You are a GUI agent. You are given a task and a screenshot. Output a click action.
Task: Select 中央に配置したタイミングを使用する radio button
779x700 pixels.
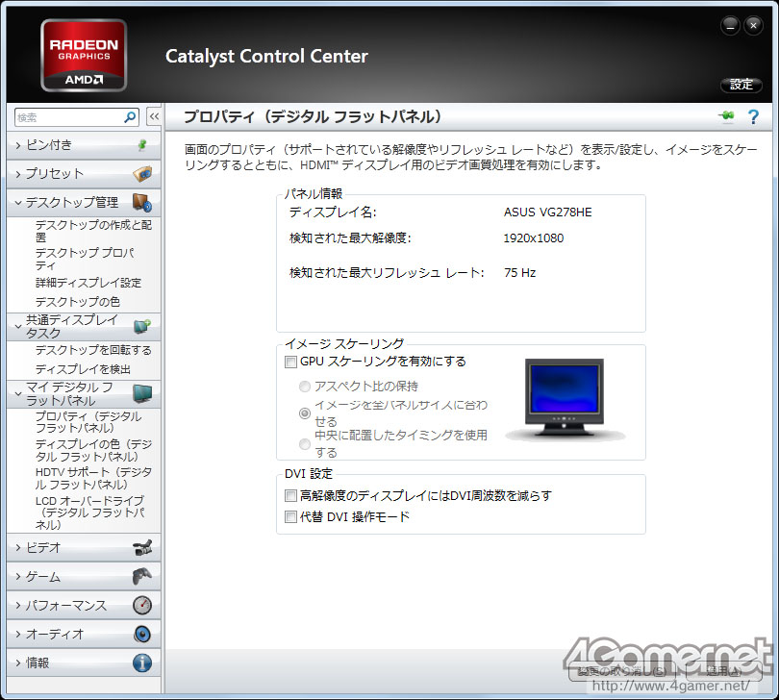pos(305,443)
